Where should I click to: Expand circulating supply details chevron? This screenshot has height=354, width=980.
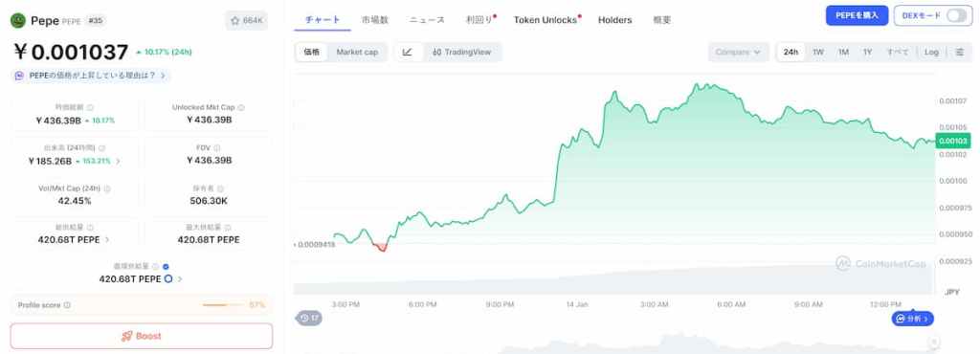(x=180, y=279)
